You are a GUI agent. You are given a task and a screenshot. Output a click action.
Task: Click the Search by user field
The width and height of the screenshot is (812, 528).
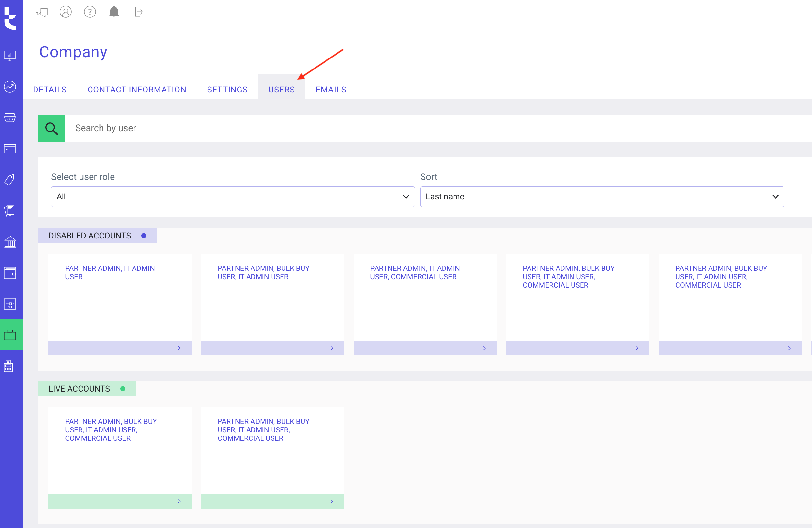[410, 128]
